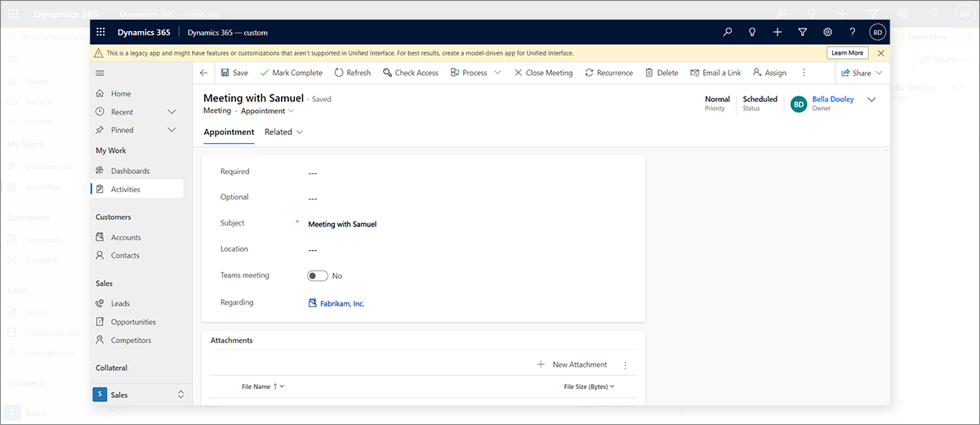The height and width of the screenshot is (425, 980).
Task: Open the command bar overflow menu
Action: pyautogui.click(x=804, y=73)
